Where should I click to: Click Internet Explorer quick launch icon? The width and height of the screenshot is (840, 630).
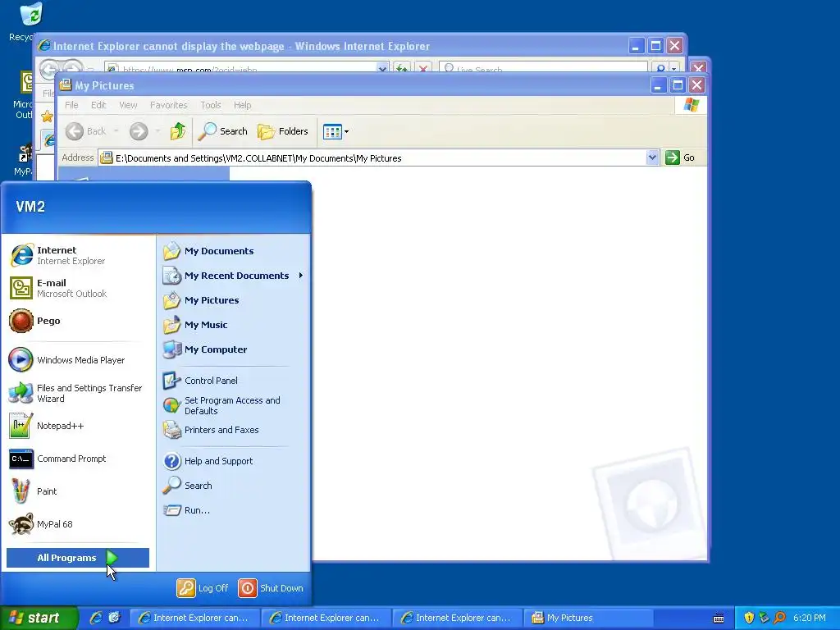[96, 618]
